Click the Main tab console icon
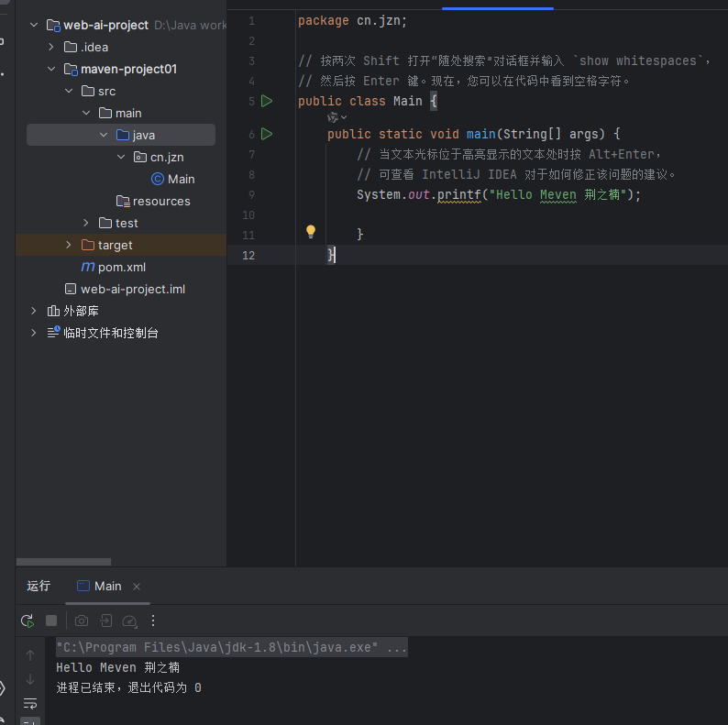This screenshot has width=728, height=725. (83, 586)
